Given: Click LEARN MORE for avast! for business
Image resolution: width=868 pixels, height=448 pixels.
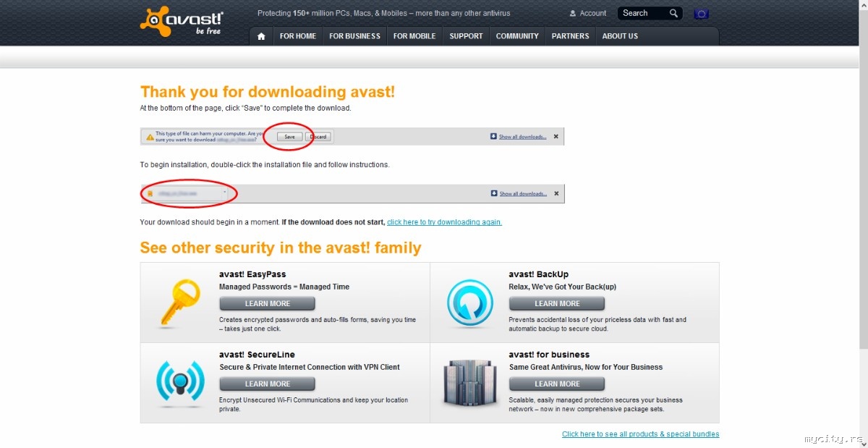Looking at the screenshot, I should click(x=557, y=384).
